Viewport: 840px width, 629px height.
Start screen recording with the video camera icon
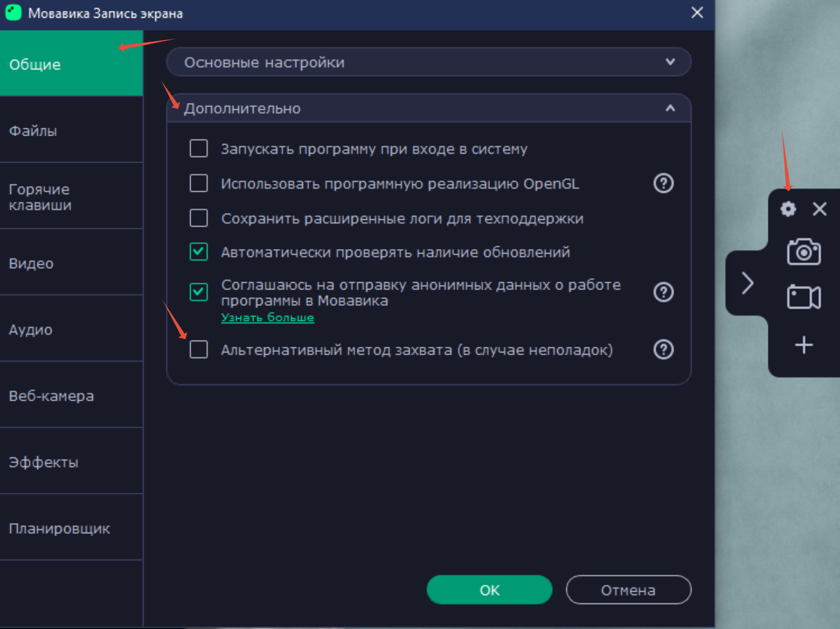804,297
